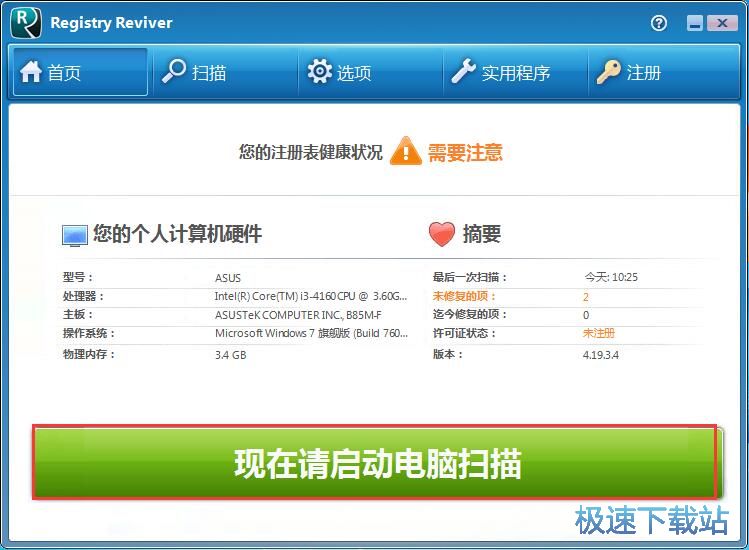
Task: Switch to the 首页 tab
Action: pyautogui.click(x=80, y=72)
